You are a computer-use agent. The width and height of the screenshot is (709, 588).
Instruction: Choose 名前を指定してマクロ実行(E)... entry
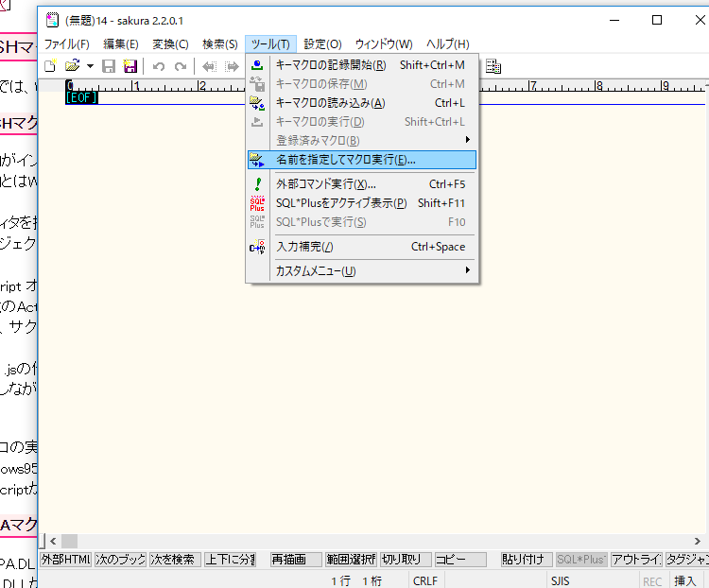coord(362,160)
